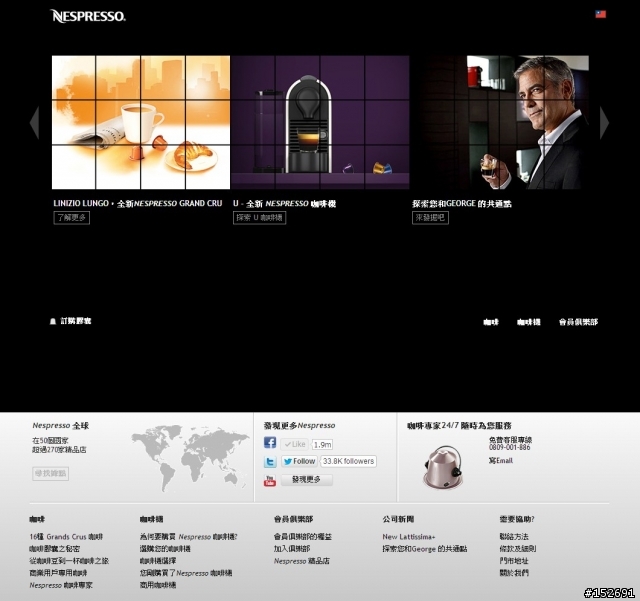Click the 探索您和GEORGE 的共通點 headline

point(462,203)
